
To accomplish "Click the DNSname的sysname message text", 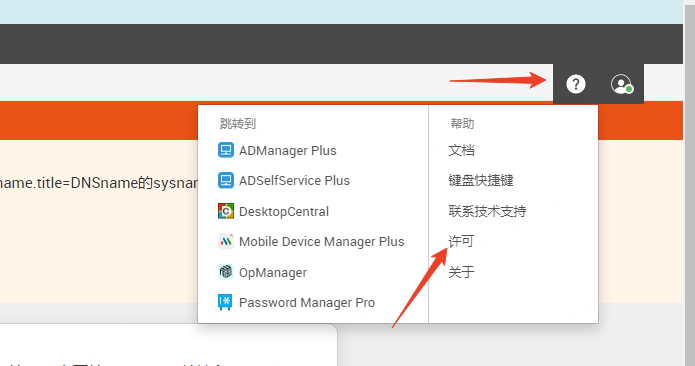I will coord(99,183).
